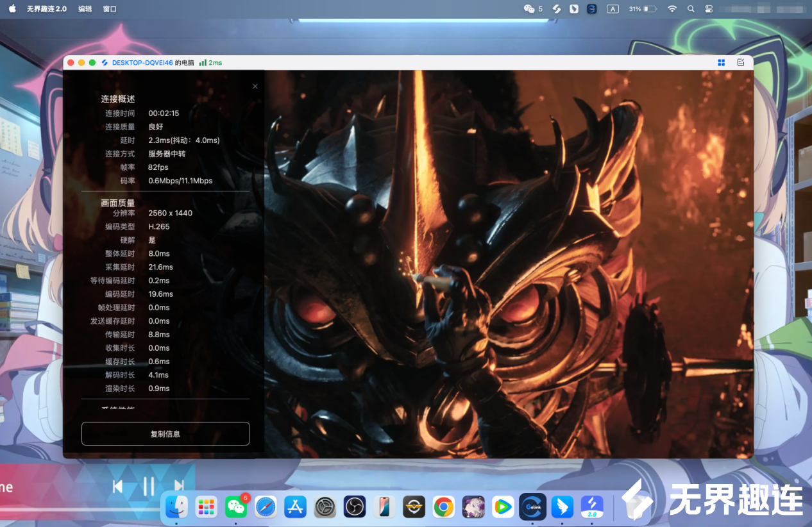
Task: Close the connection info panel with X
Action: point(255,87)
